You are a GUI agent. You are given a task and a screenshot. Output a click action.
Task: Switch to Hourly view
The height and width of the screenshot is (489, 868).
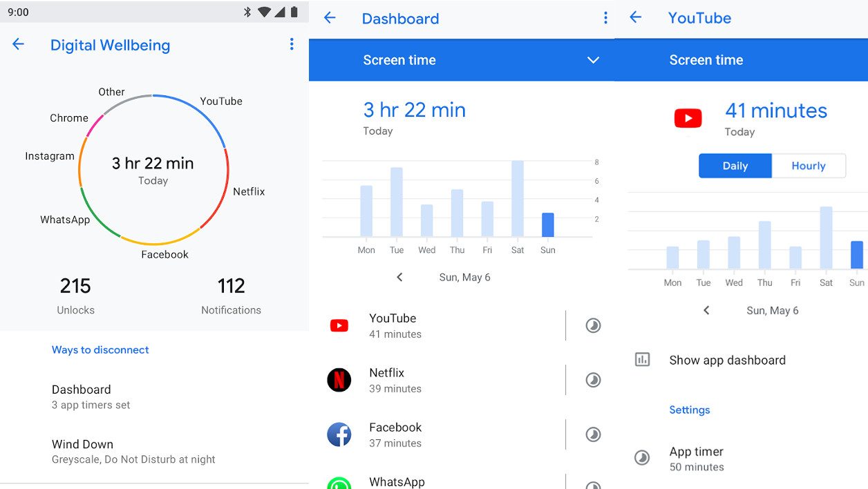point(809,166)
